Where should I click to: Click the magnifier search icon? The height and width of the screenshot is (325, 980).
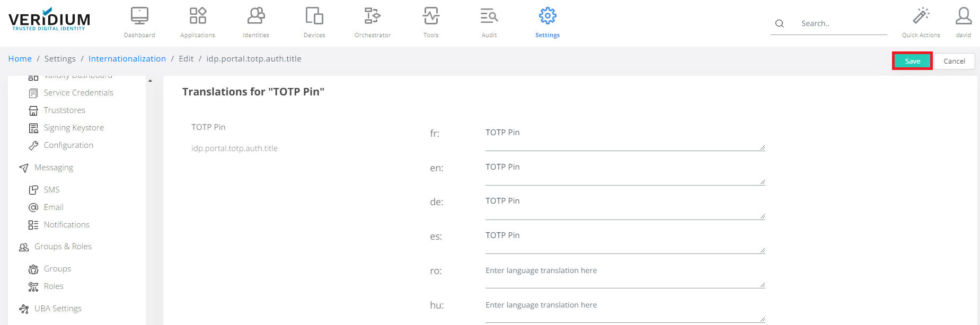pyautogui.click(x=780, y=23)
